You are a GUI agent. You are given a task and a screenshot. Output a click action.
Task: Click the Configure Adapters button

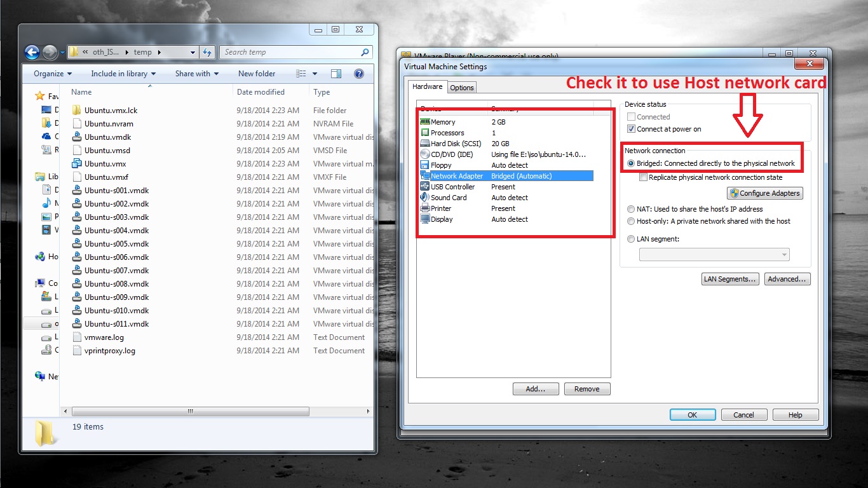pyautogui.click(x=765, y=193)
